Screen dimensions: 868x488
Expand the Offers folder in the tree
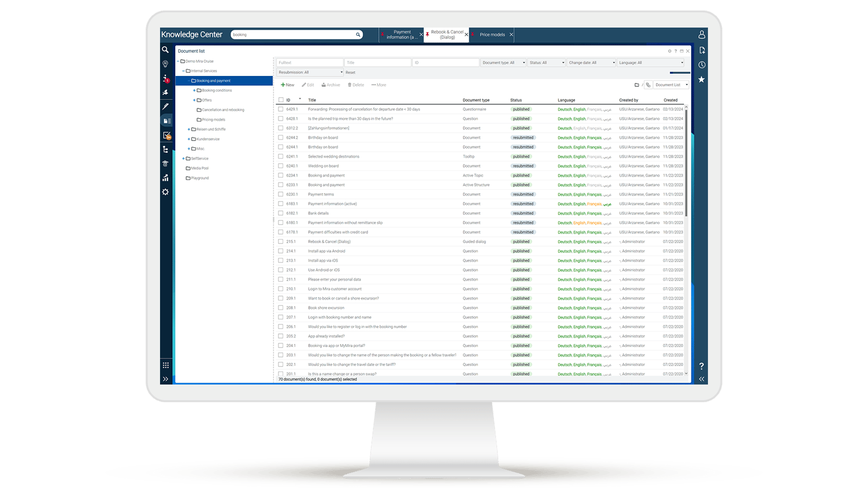click(194, 100)
